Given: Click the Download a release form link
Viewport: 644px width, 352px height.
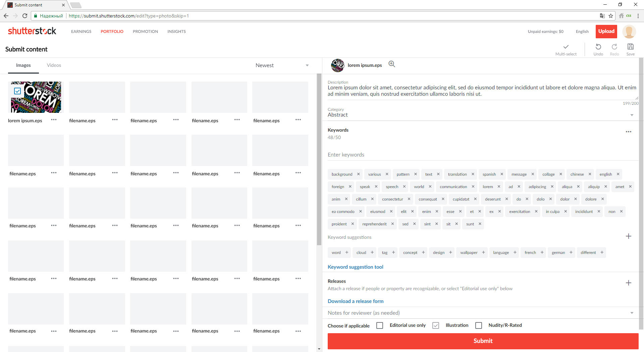Looking at the screenshot, I should (x=356, y=301).
